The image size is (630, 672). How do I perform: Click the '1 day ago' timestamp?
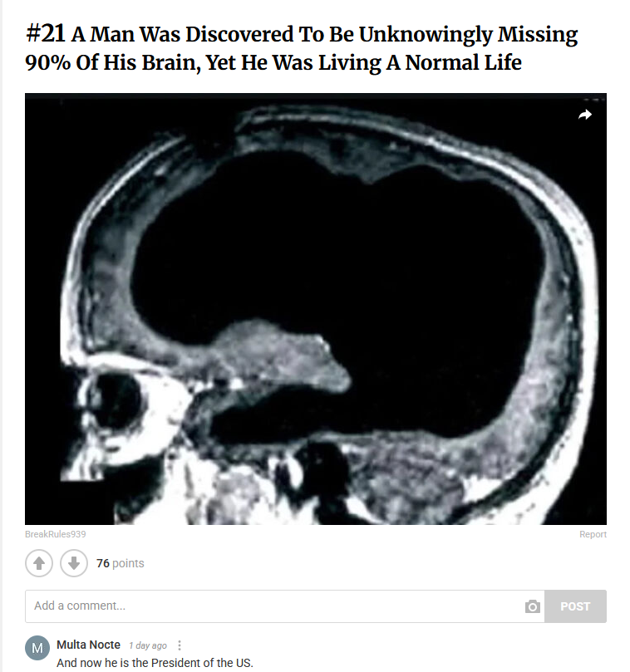pos(148,645)
